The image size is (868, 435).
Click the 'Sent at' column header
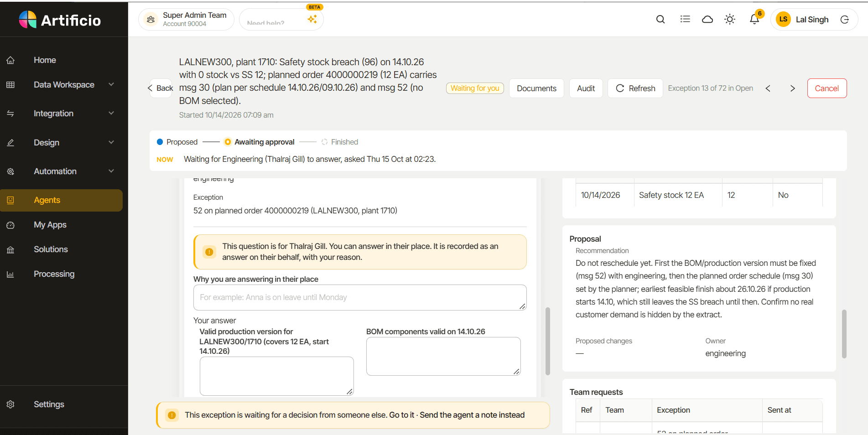pos(792,410)
